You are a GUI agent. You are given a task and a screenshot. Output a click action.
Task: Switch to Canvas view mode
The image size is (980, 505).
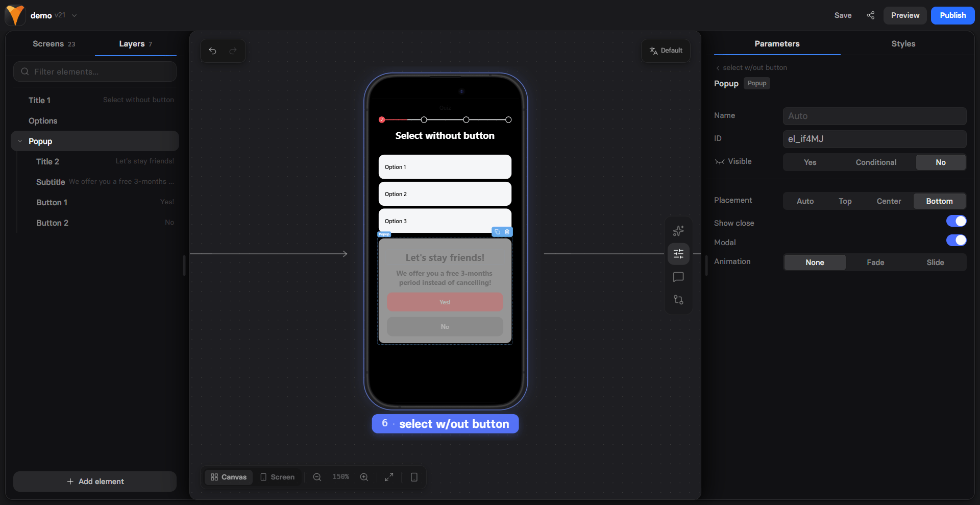point(229,477)
